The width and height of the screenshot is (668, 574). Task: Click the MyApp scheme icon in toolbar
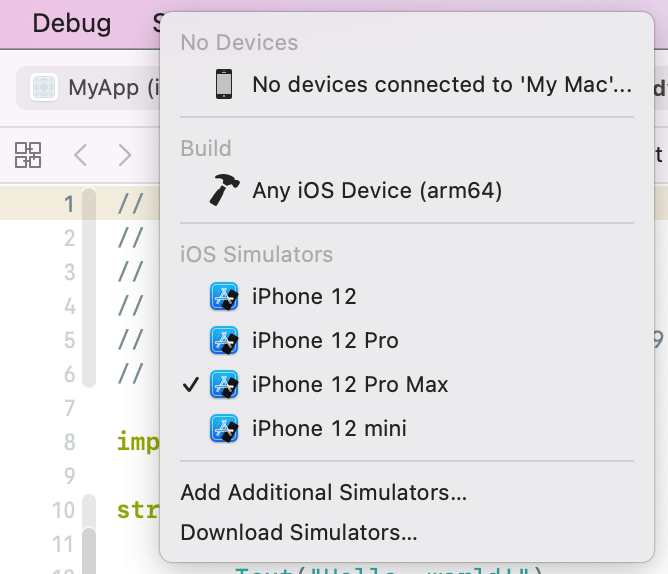(44, 87)
